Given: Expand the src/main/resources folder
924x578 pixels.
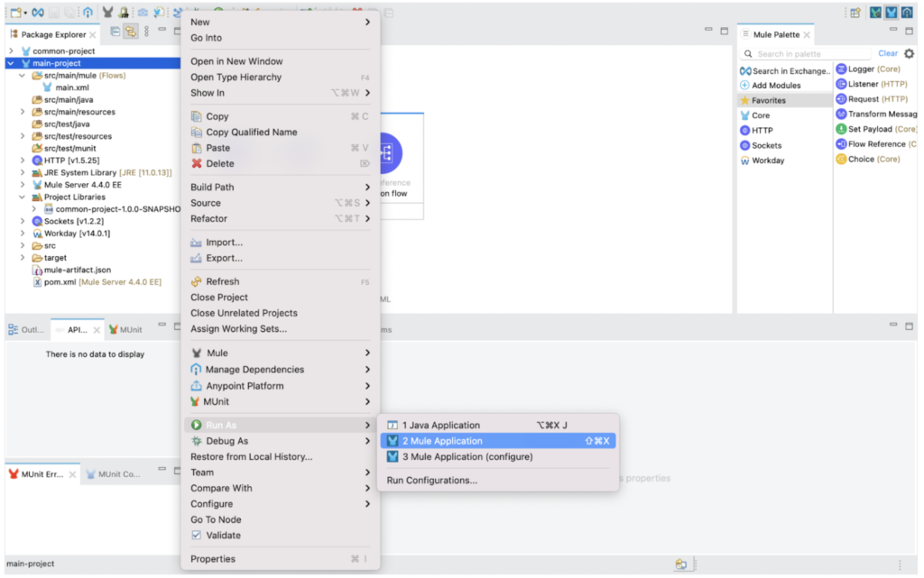Looking at the screenshot, I should pyautogui.click(x=23, y=113).
